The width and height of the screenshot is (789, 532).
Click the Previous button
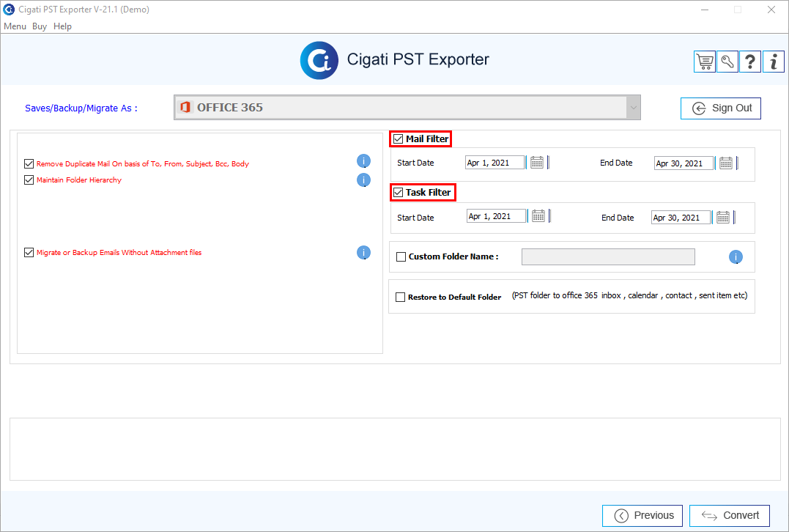[x=642, y=515]
